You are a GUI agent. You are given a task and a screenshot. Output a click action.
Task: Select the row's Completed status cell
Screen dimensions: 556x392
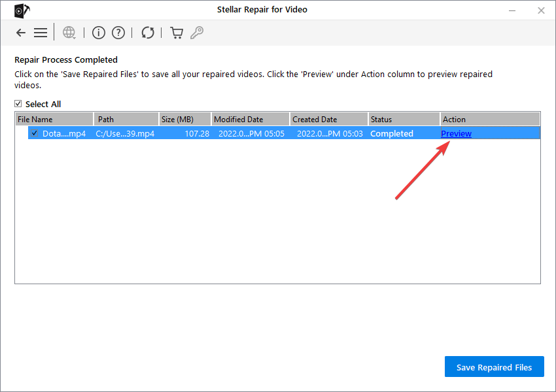coord(392,133)
